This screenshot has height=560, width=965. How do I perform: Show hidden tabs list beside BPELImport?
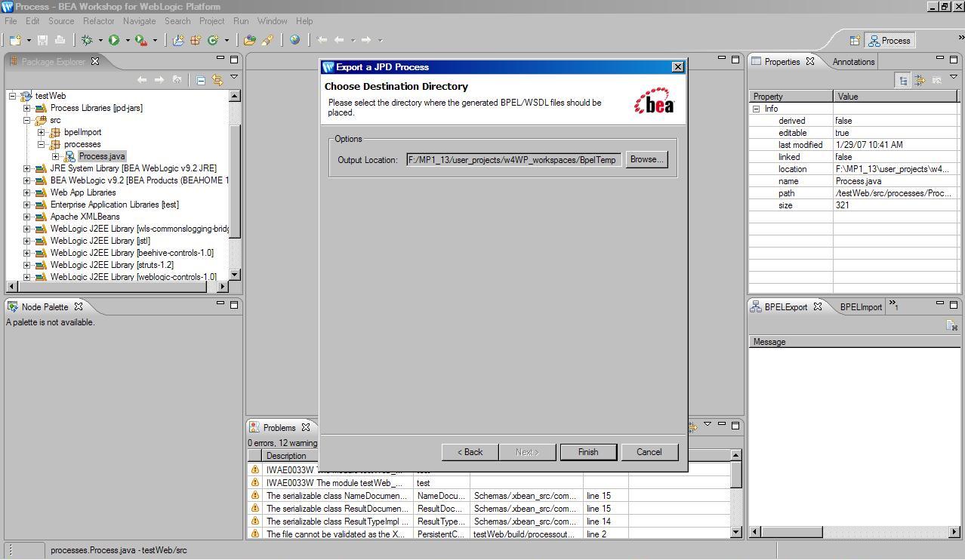(x=894, y=306)
